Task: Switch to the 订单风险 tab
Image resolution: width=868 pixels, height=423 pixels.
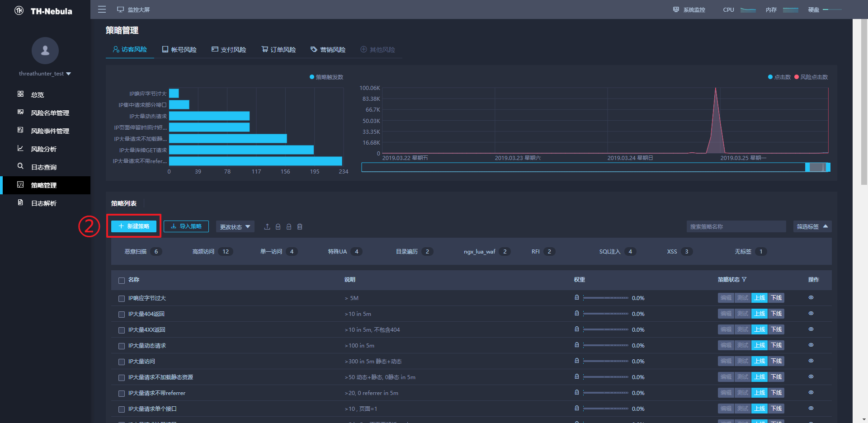Action: point(278,50)
